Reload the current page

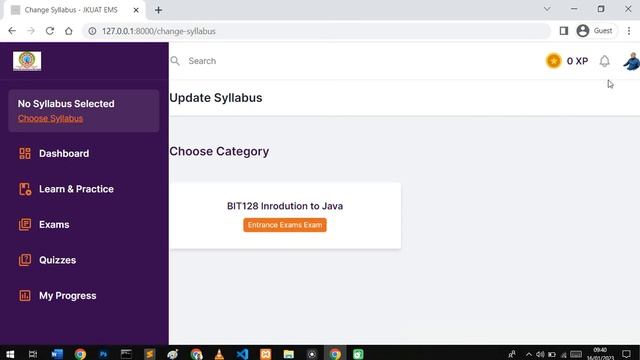(50, 31)
